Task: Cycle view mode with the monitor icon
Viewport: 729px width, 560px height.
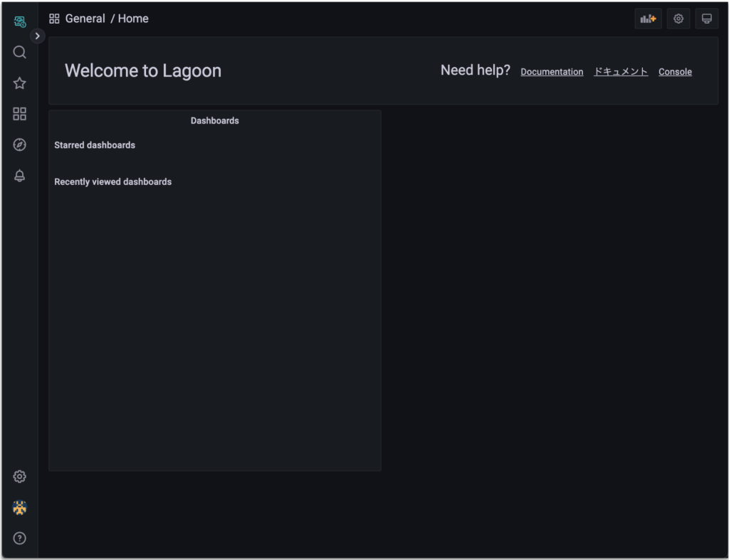Action: click(707, 19)
